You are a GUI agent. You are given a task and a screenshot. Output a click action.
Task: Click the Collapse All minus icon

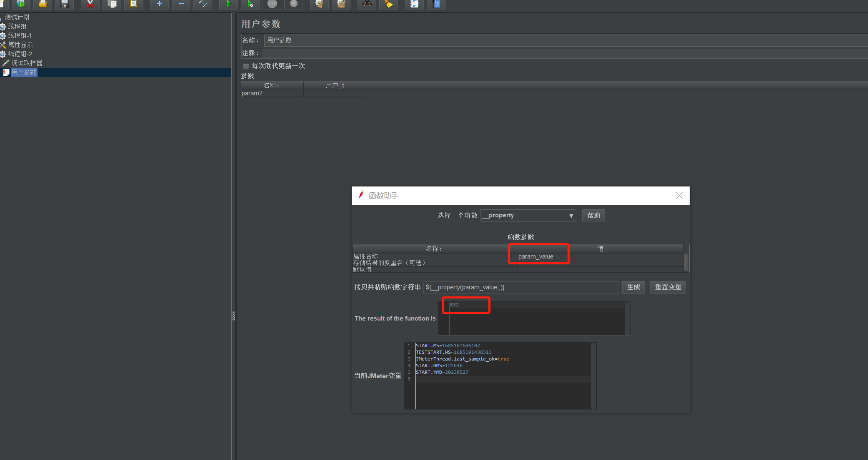[181, 4]
